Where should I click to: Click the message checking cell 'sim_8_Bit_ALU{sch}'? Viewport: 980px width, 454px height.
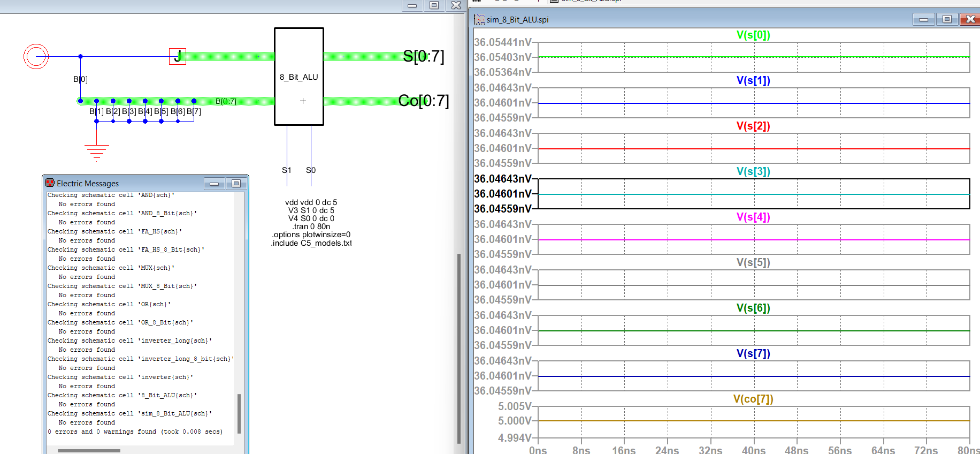(130, 413)
